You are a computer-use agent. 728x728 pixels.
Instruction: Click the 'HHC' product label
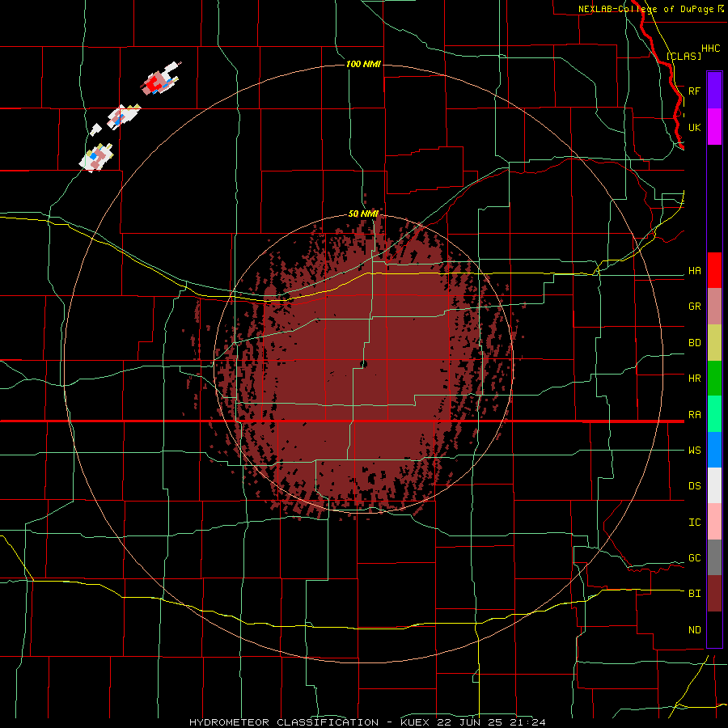coord(710,49)
